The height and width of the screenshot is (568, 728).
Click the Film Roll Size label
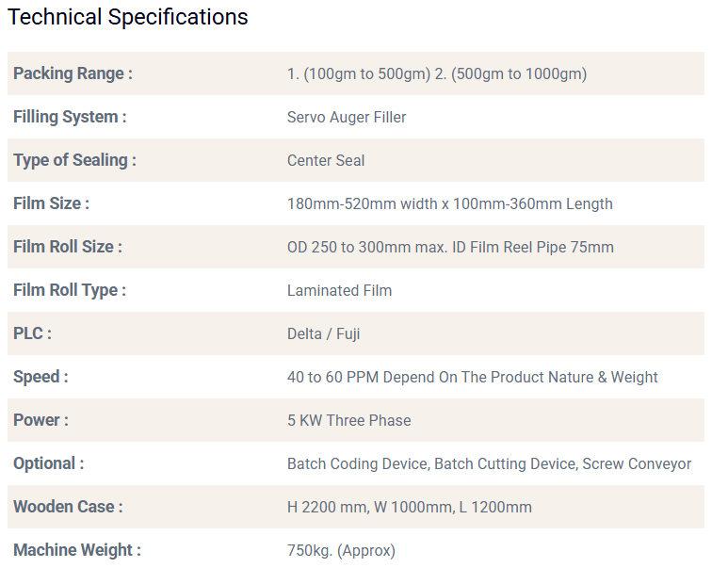coord(68,247)
